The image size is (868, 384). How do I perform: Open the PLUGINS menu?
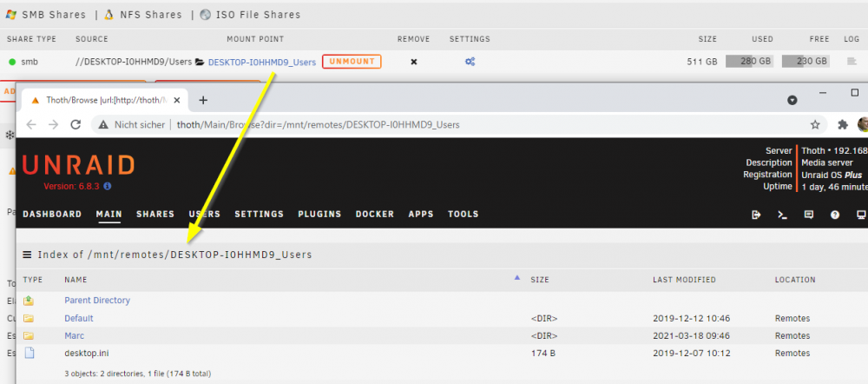point(319,214)
